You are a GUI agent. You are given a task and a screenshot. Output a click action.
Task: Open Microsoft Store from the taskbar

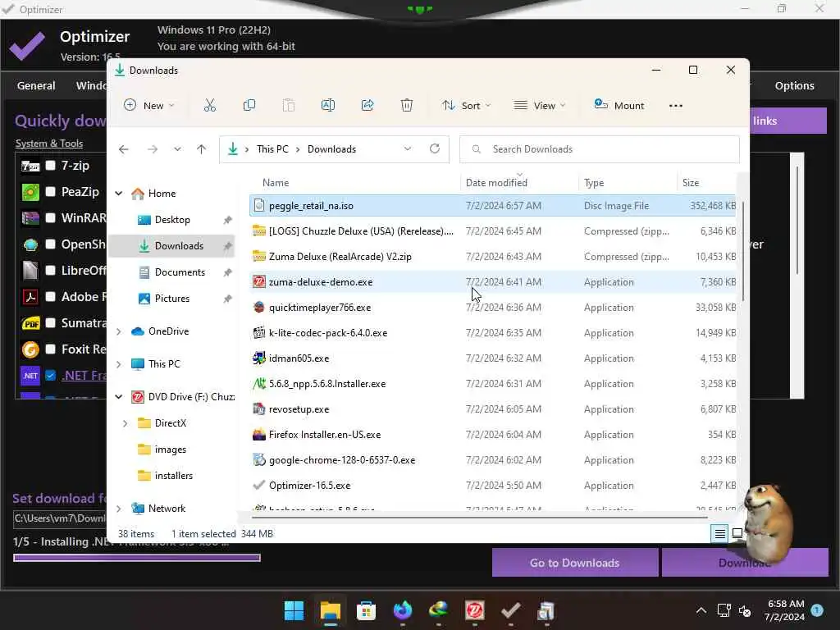(x=367, y=610)
